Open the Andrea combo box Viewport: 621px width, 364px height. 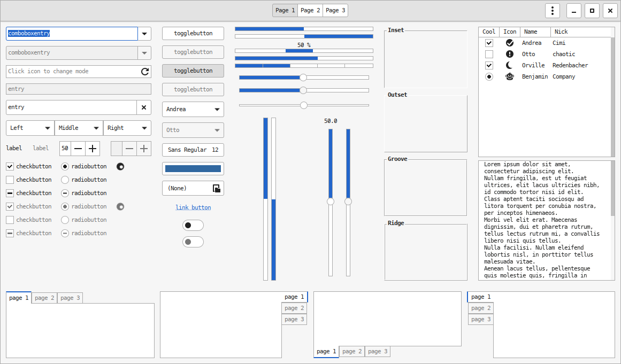pos(193,109)
